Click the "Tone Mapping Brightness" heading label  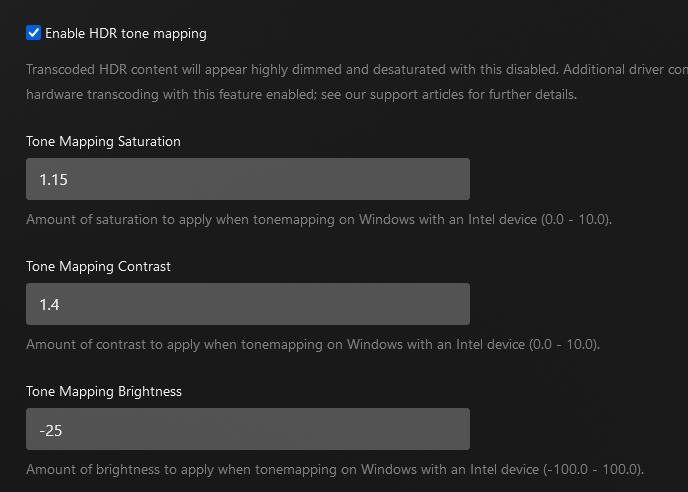pos(104,392)
